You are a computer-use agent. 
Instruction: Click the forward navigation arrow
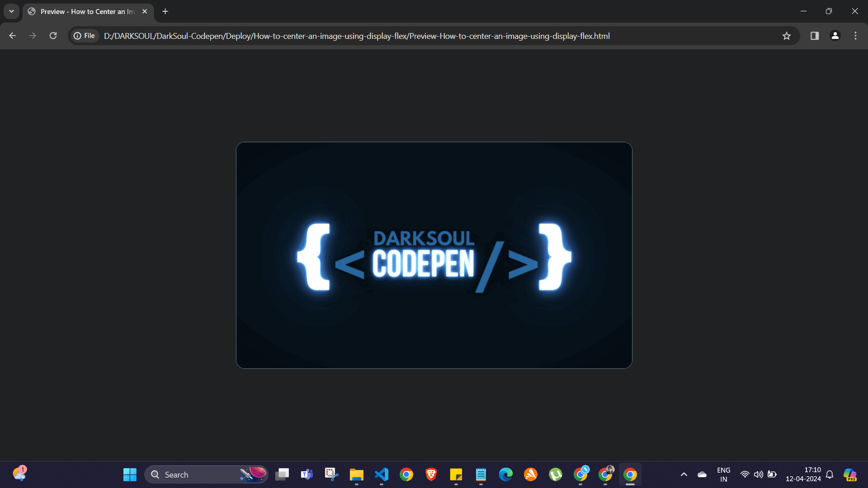pyautogui.click(x=33, y=36)
